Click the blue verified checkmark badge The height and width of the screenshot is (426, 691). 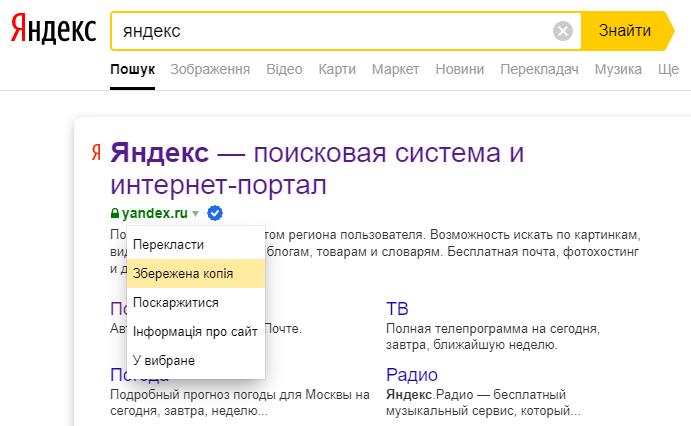tap(215, 213)
